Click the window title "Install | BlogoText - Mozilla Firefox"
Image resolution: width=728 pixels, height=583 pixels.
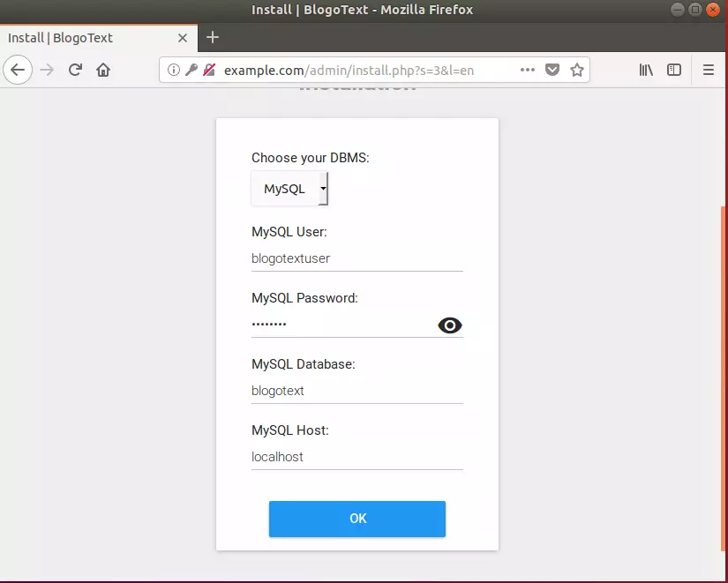coord(362,10)
